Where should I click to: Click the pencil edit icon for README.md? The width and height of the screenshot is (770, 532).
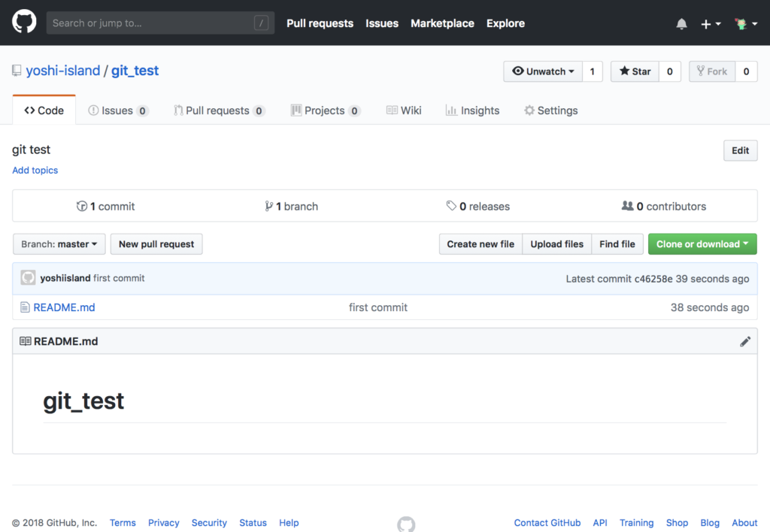(x=745, y=342)
